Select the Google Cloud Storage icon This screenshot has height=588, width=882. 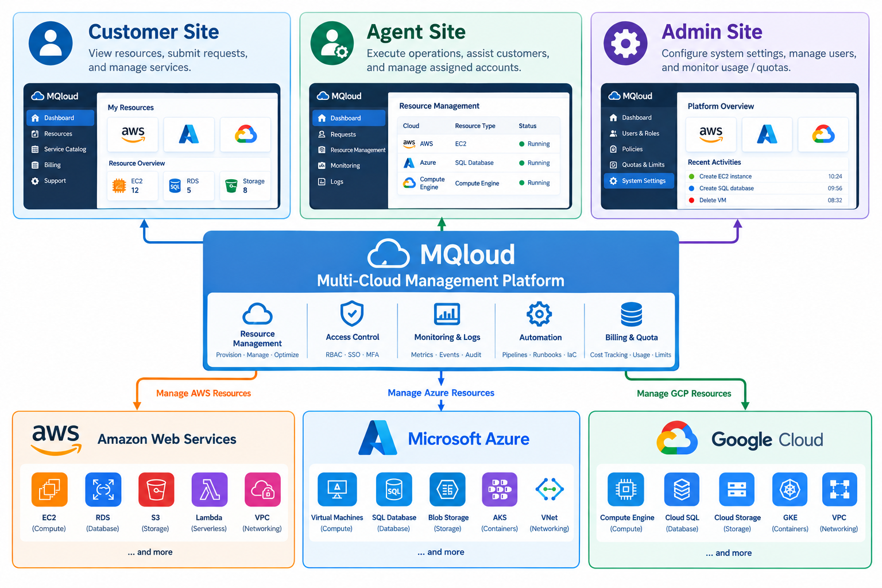[737, 490]
